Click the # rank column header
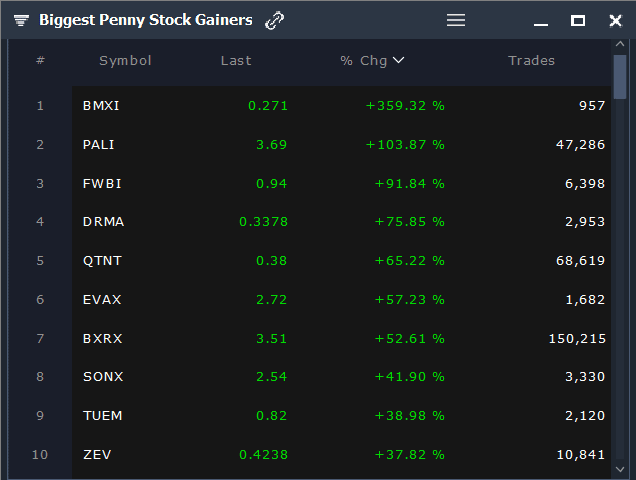The width and height of the screenshot is (636, 480). click(x=40, y=61)
